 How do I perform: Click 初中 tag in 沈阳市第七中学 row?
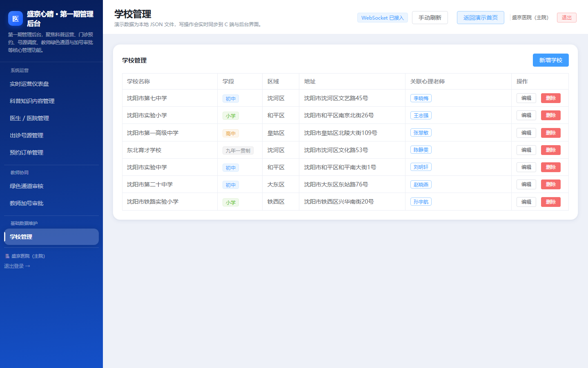click(x=231, y=99)
